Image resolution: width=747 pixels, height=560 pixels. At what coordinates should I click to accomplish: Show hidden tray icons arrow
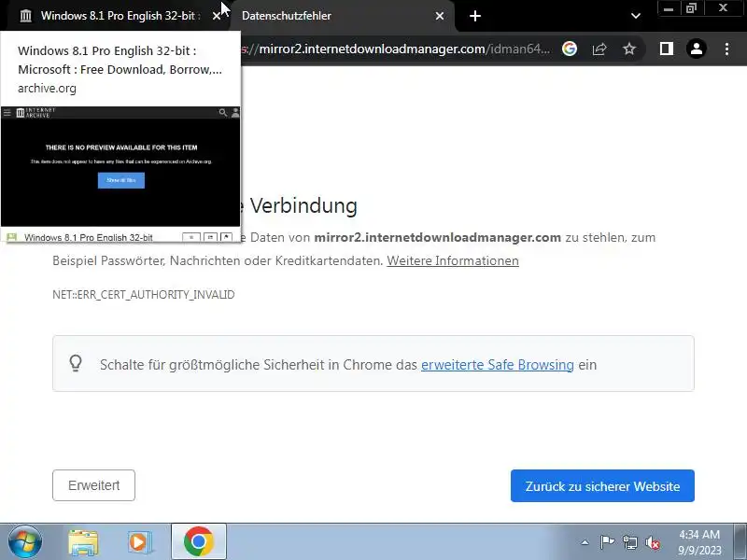coord(585,542)
